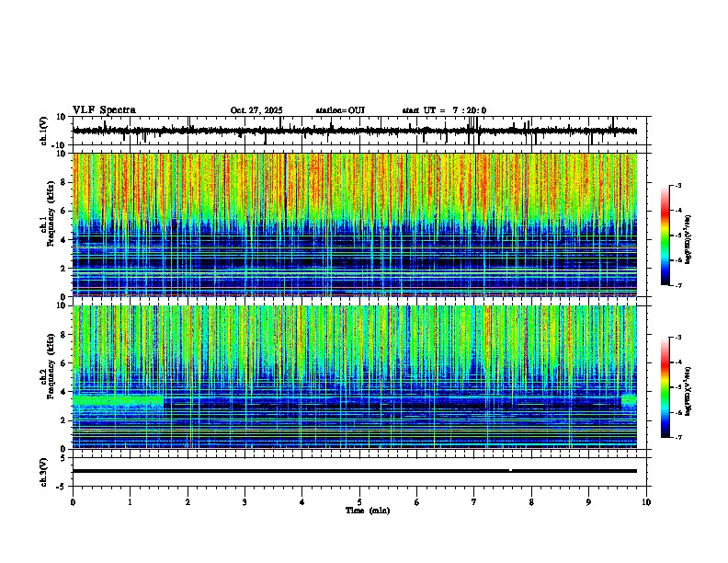Click the black ch.3 voltage trace
Viewport: 728px width, 563px height.
coord(355,471)
